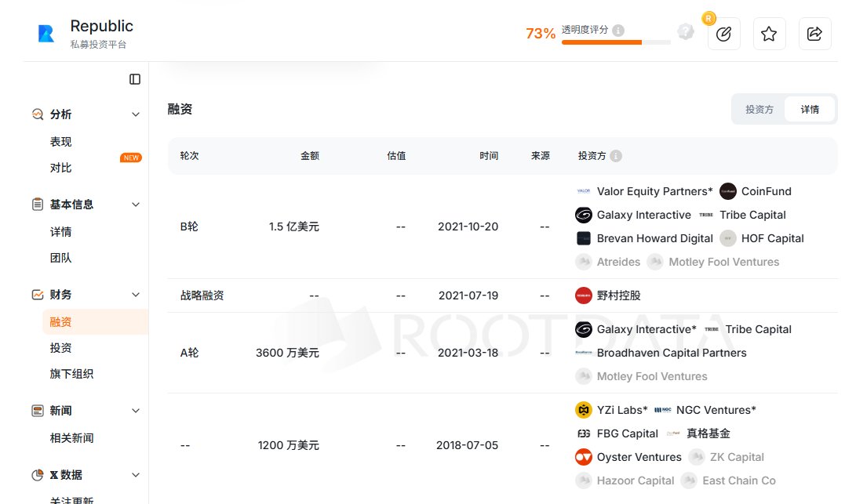Click the Oyster Ventures logo
This screenshot has height=504, width=856.
(584, 457)
